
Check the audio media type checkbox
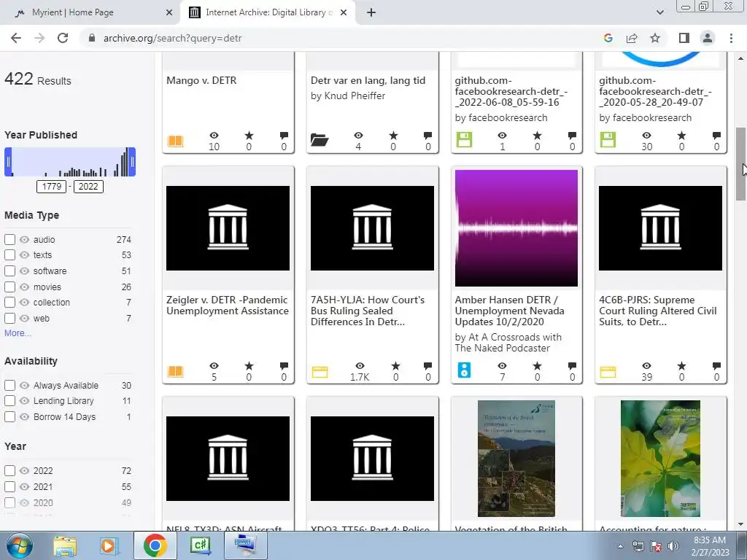[x=9, y=239]
